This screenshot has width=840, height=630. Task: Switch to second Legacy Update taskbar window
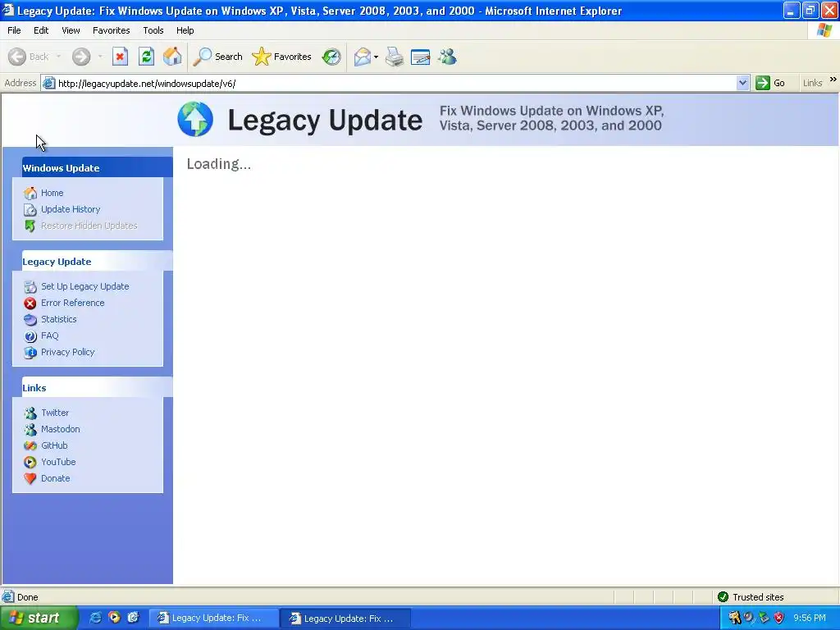click(345, 619)
